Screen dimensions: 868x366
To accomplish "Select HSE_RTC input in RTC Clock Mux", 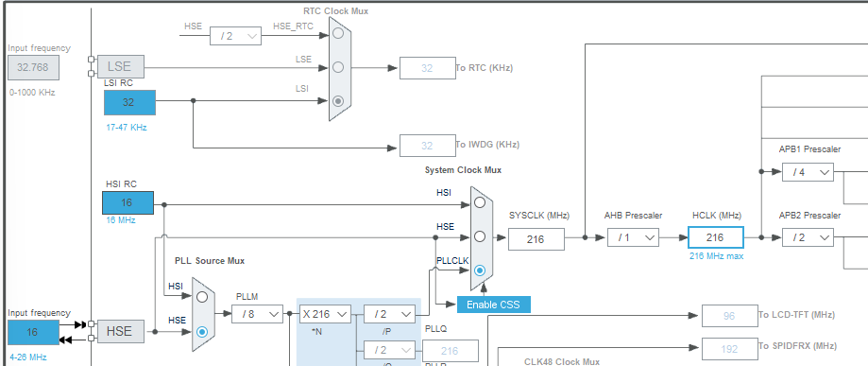I will 338,33.
